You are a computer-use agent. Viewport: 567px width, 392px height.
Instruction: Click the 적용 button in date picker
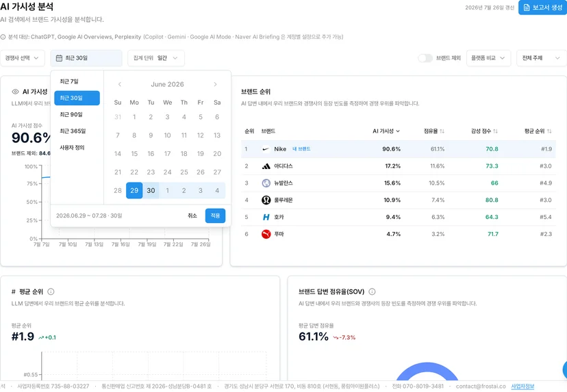pyautogui.click(x=215, y=215)
